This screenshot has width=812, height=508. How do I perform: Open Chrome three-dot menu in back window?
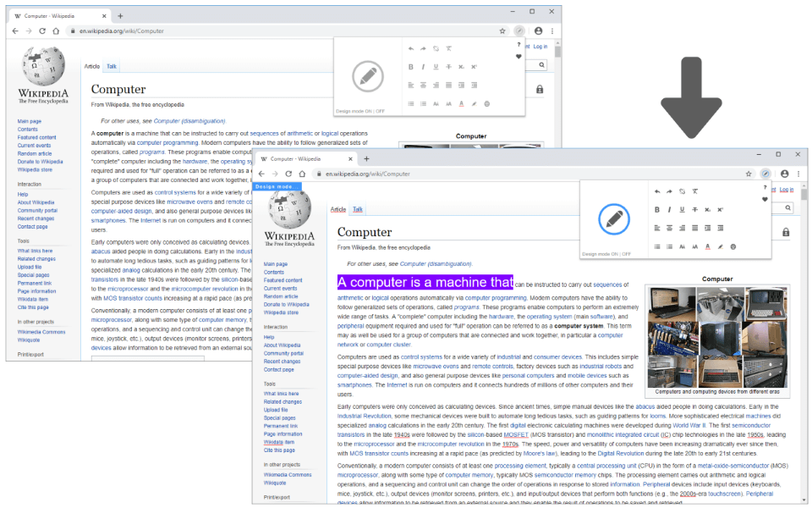(x=552, y=31)
